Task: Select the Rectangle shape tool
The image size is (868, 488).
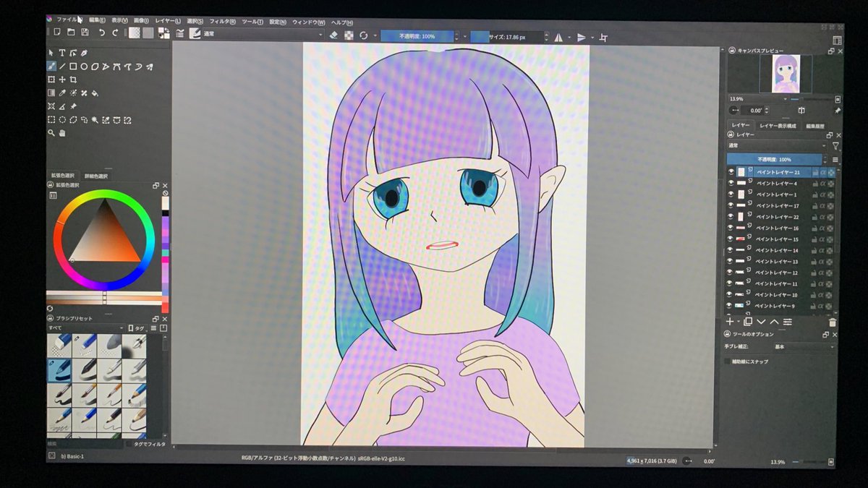Action: (x=73, y=66)
